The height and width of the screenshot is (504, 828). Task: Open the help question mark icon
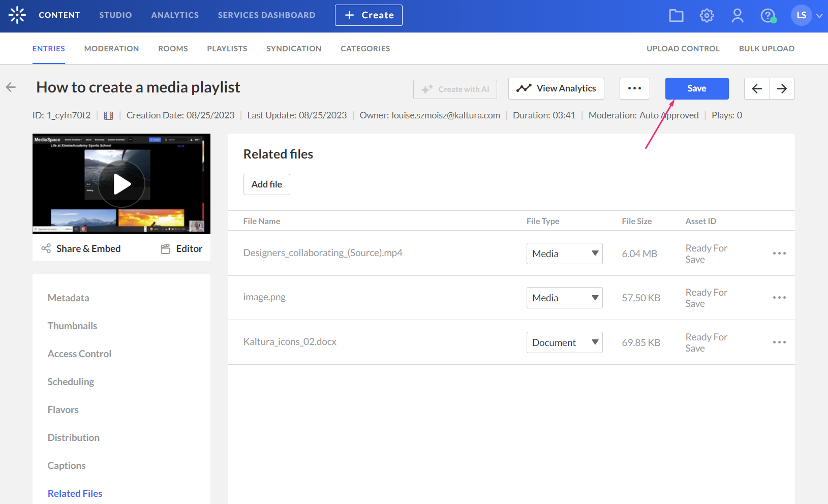pyautogui.click(x=768, y=16)
